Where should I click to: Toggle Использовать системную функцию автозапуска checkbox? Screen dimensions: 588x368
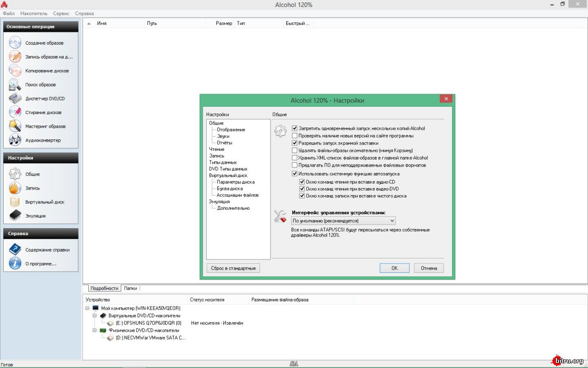(295, 174)
